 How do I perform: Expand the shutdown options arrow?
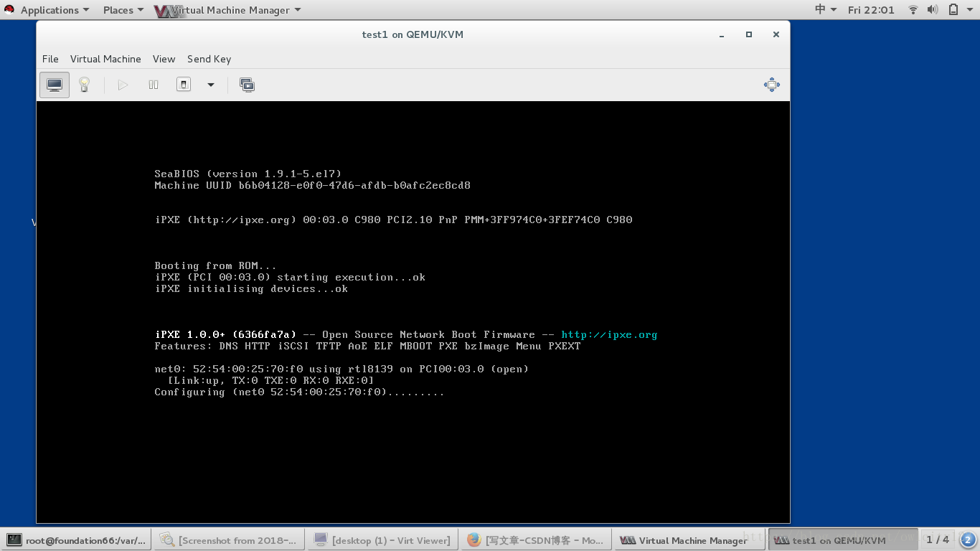tap(211, 85)
